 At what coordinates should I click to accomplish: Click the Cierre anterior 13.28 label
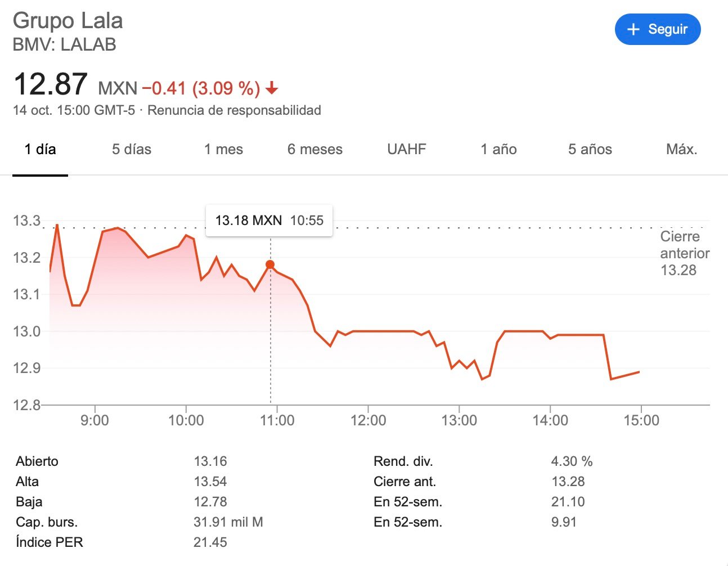click(x=685, y=253)
